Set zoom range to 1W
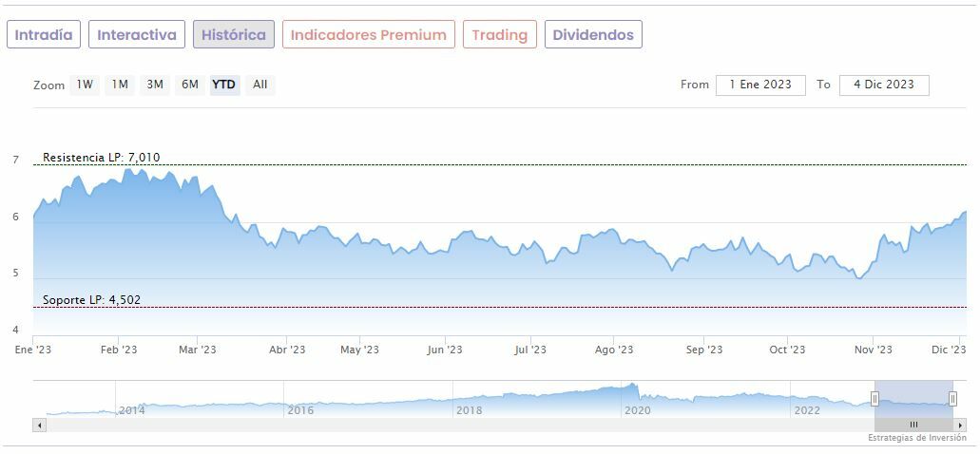The width and height of the screenshot is (980, 454). (x=85, y=85)
